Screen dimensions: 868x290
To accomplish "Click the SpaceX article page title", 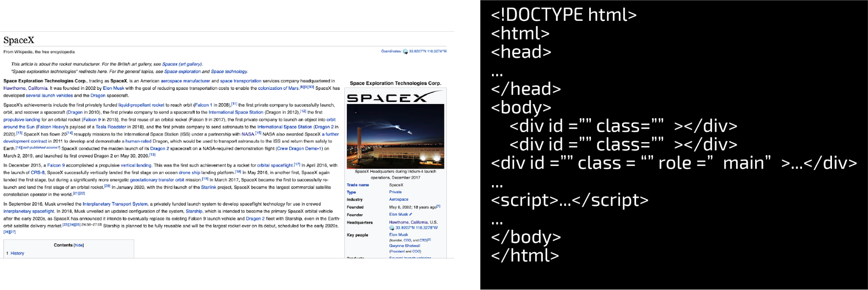I will [x=19, y=40].
